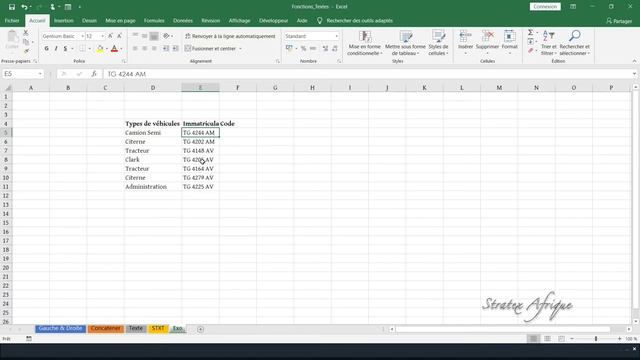Viewport: 640px width, 360px height.
Task: Open the font size 12 dropdown
Action: [102, 36]
